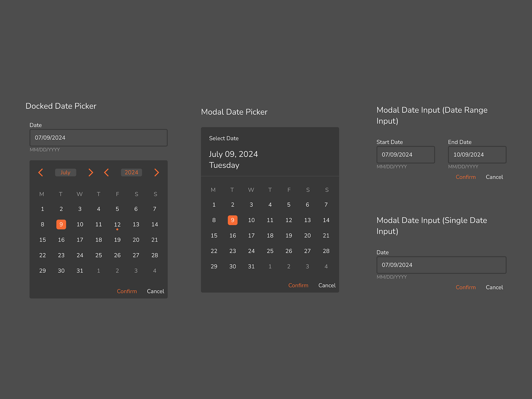Click the next month chevron beside July
532x399 pixels.
[90, 172]
